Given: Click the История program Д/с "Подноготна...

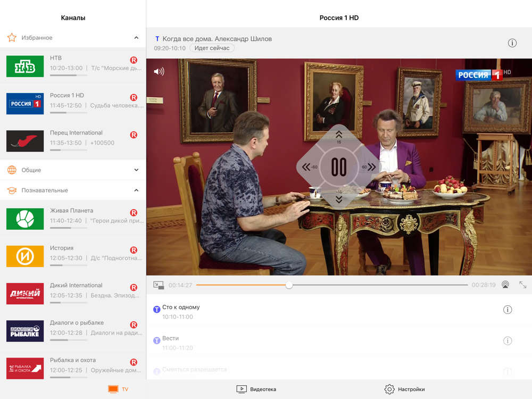Looking at the screenshot, I should tap(116, 258).
